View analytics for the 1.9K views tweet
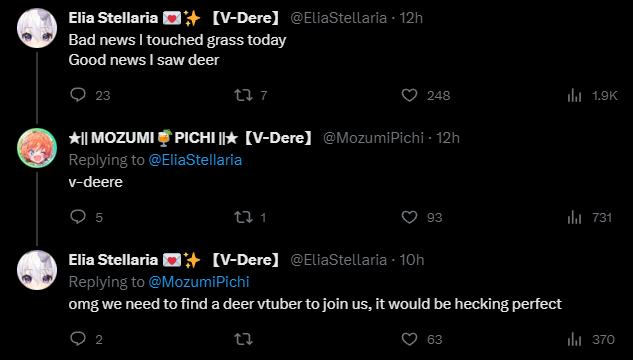The width and height of the screenshot is (633, 360). (x=574, y=95)
